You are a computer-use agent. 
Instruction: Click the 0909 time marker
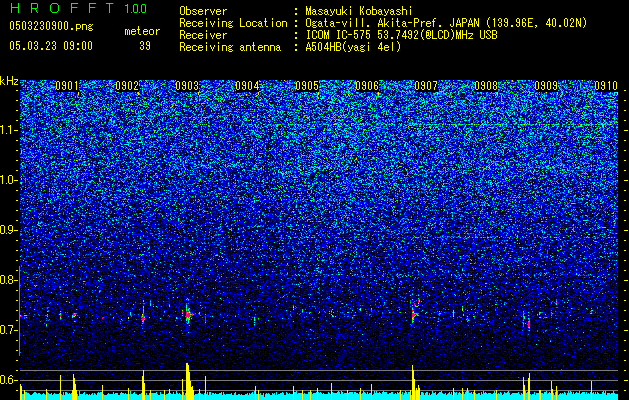(546, 86)
